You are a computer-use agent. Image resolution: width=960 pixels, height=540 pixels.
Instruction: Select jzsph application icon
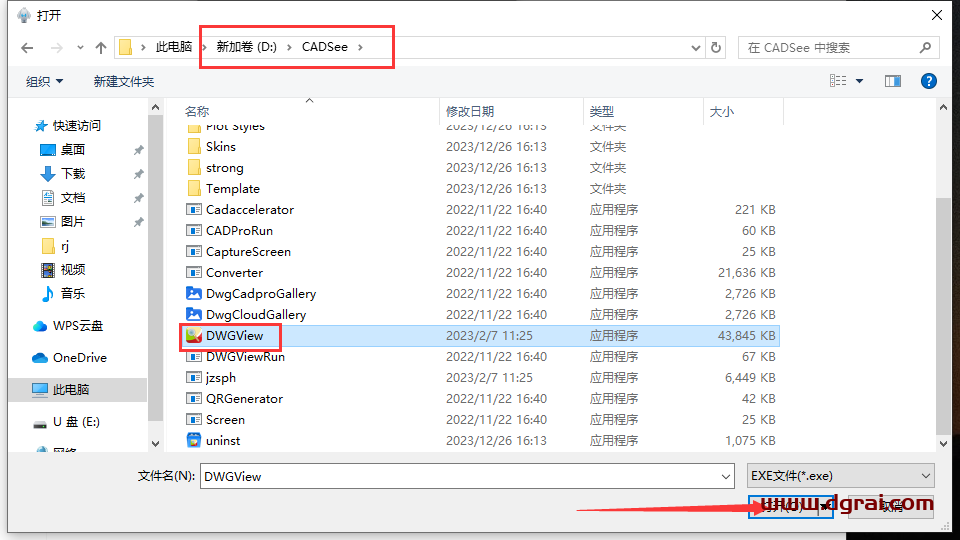[194, 378]
